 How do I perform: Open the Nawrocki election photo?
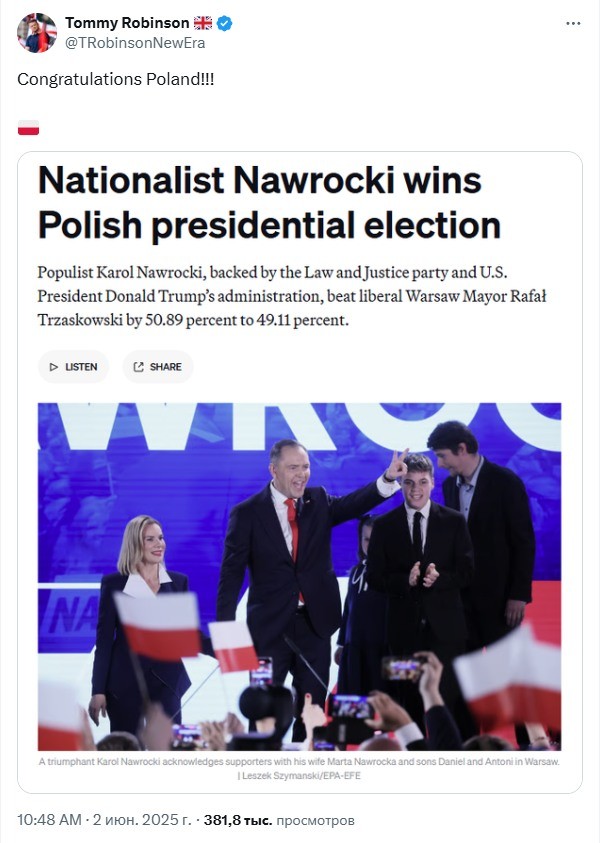(299, 576)
